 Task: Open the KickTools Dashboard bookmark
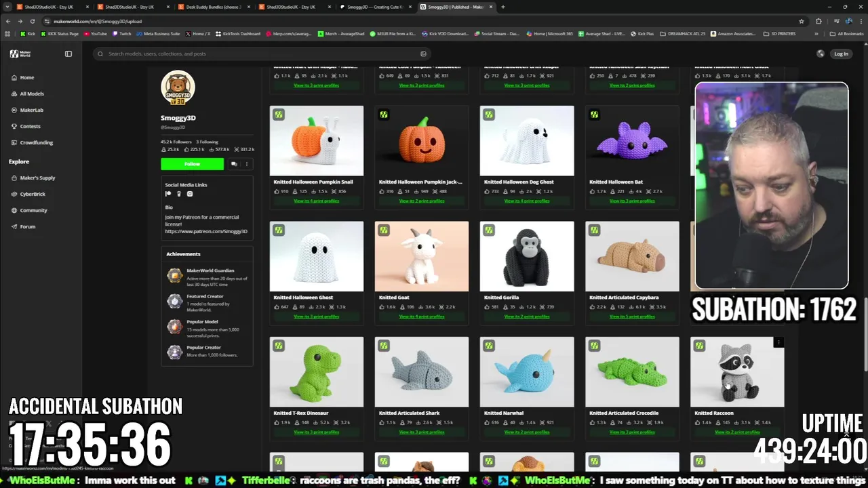pyautogui.click(x=238, y=33)
